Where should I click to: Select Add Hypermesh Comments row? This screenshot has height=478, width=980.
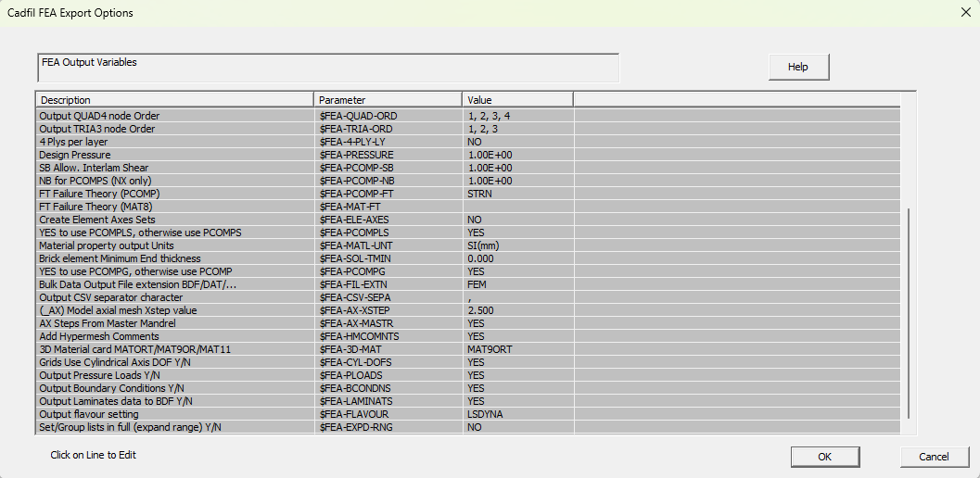point(468,336)
